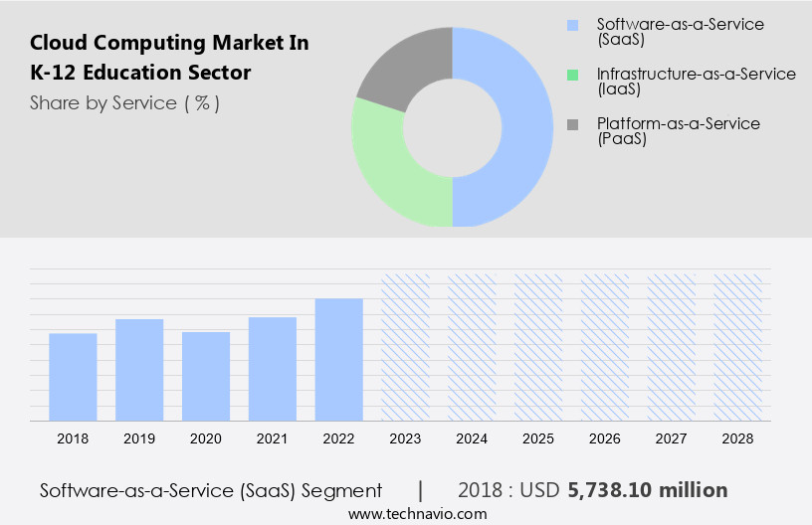The width and height of the screenshot is (812, 525).
Task: Click the Infrastructure-as-a-Service (IaaS) legend label
Action: pos(696,81)
